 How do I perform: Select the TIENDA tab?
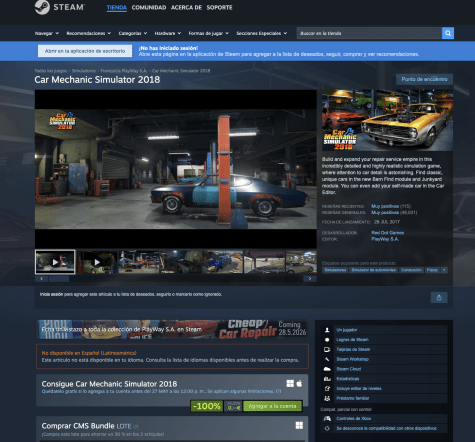coord(117,8)
